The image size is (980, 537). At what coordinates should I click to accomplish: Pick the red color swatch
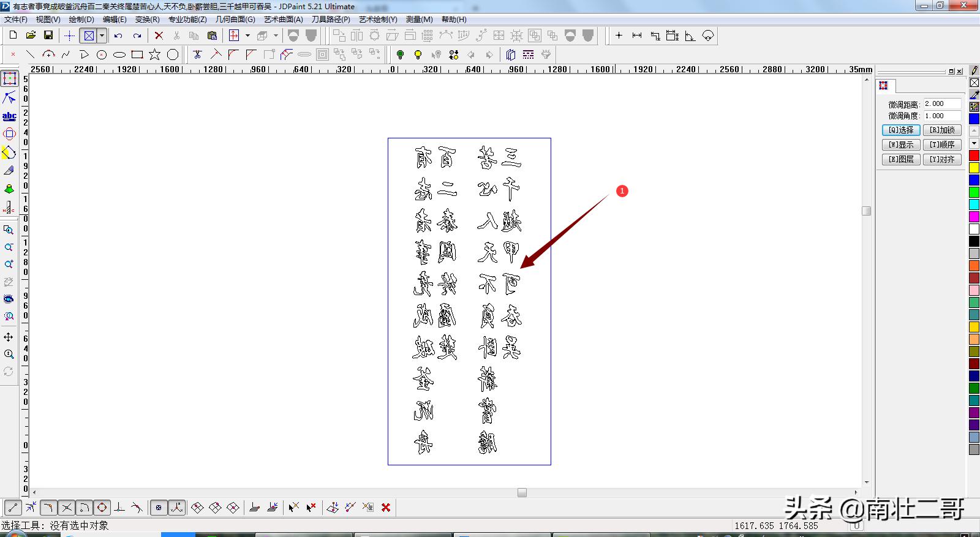point(974,156)
